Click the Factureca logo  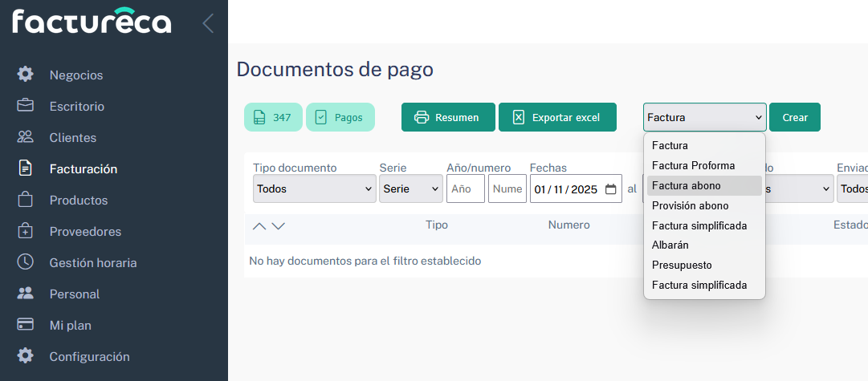(x=92, y=21)
